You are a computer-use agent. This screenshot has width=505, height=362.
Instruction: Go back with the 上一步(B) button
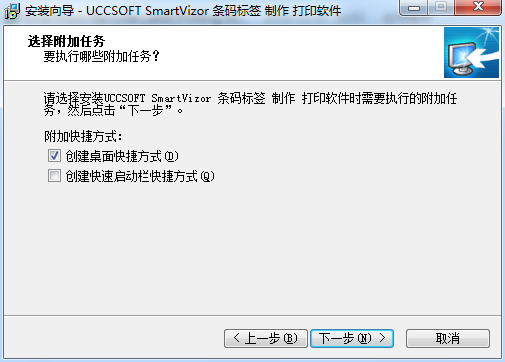point(266,338)
